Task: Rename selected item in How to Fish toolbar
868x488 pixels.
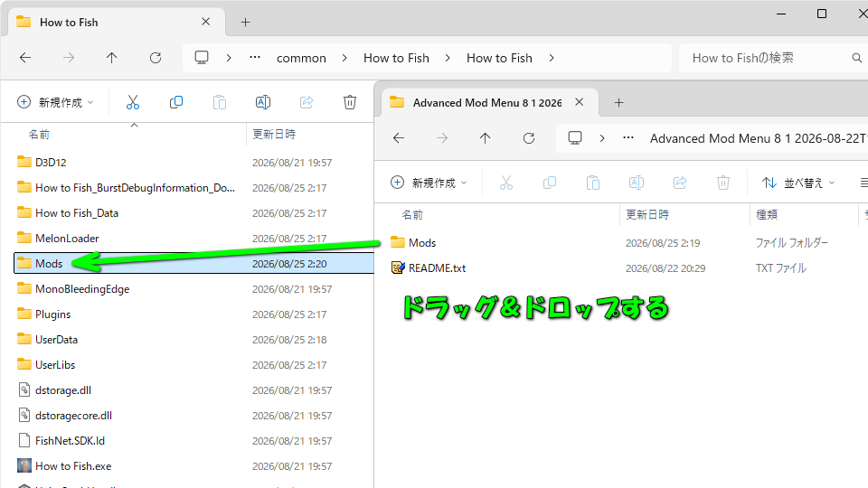Action: coord(263,102)
